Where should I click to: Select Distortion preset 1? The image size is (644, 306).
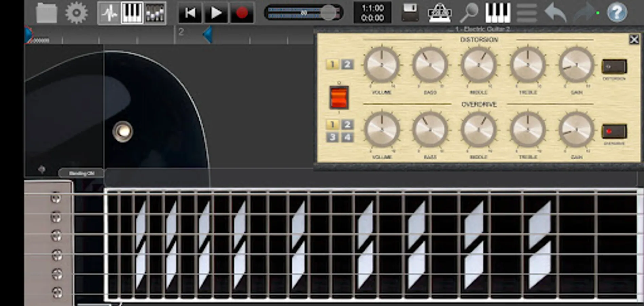[x=333, y=64]
